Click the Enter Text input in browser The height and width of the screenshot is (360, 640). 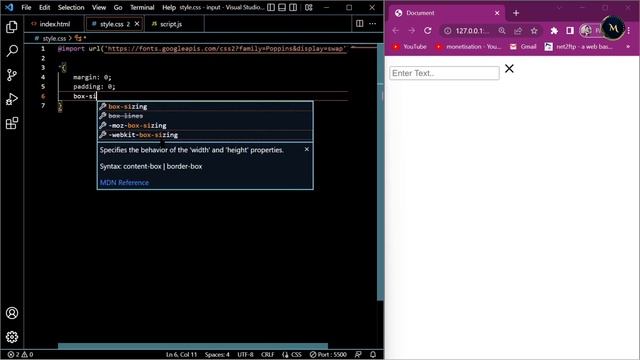click(444, 73)
